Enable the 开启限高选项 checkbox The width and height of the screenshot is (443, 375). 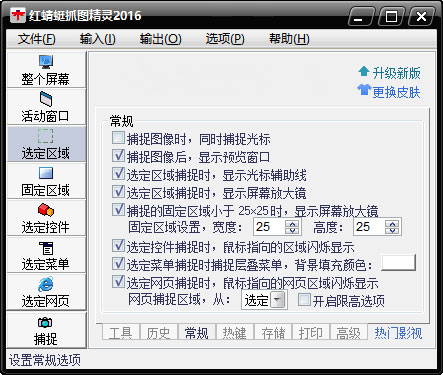point(304,300)
